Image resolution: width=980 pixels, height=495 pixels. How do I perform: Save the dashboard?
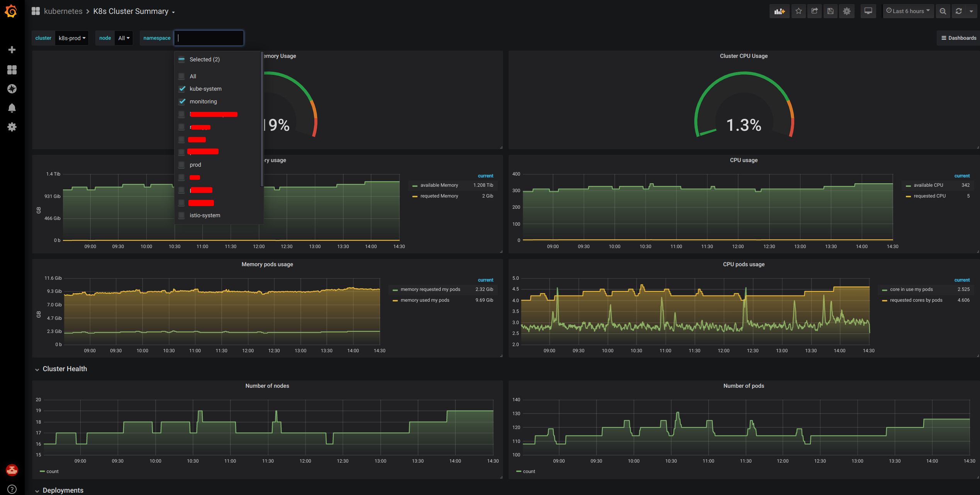(x=830, y=11)
